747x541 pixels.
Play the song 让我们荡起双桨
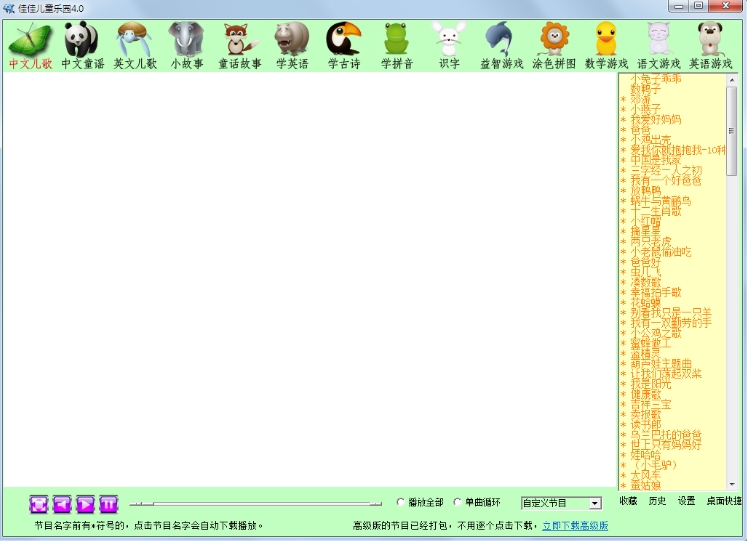tap(666, 374)
